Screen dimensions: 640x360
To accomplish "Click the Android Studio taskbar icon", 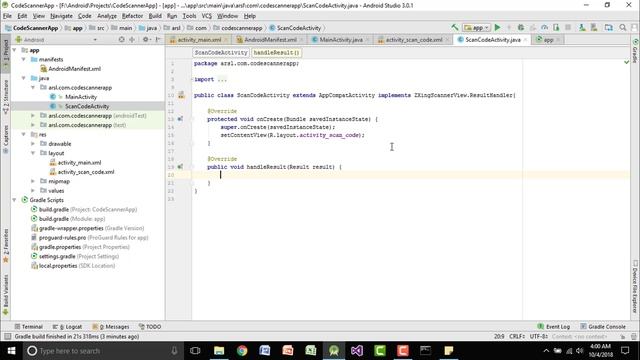I will click(x=334, y=351).
